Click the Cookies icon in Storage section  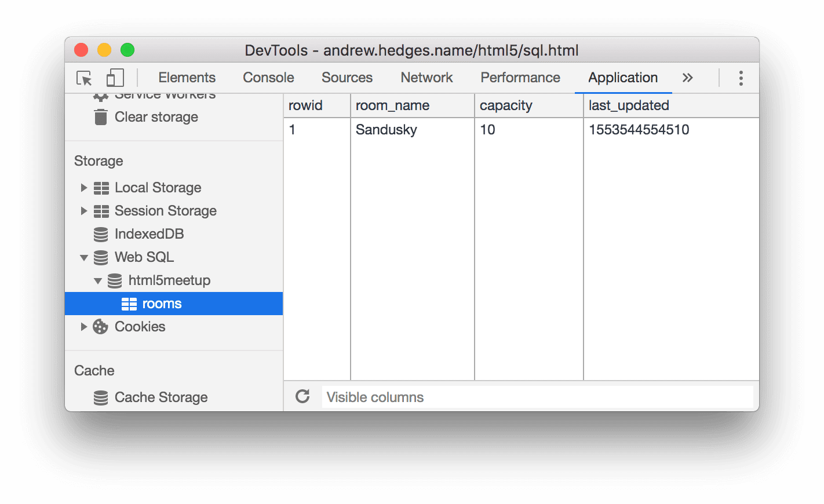[x=100, y=327]
